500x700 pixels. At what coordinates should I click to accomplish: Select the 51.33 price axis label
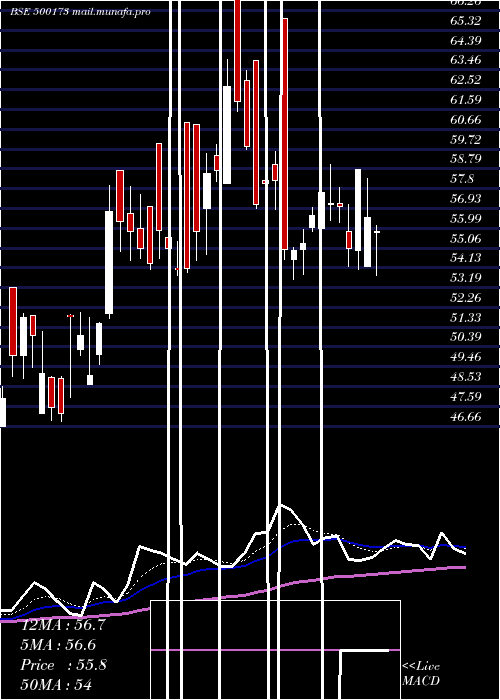(466, 317)
